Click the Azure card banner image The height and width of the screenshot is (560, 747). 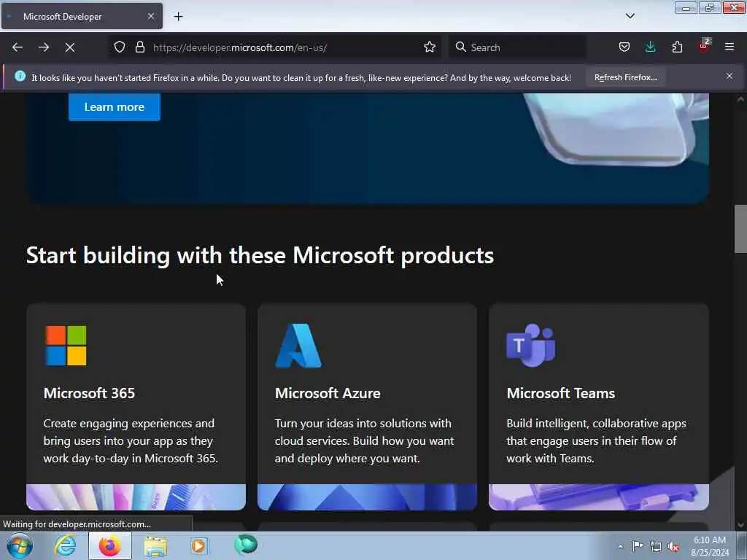click(368, 497)
